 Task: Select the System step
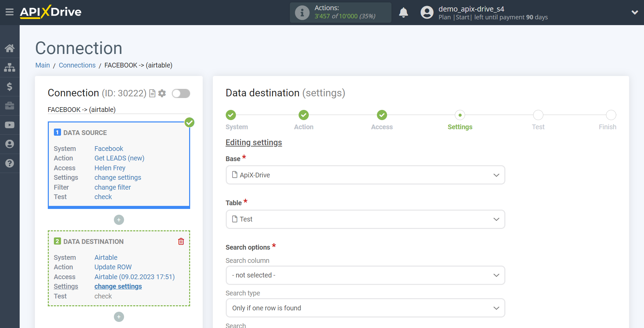point(231,115)
